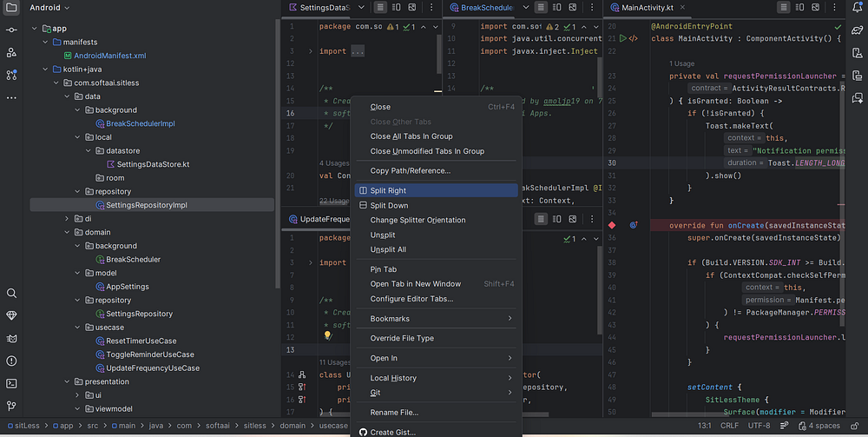
Task: Switch BreakScheduler editor to Design view
Action: tap(573, 7)
